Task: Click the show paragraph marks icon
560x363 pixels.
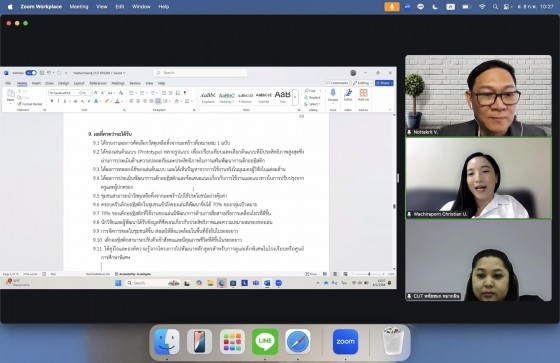Action: pos(185,93)
